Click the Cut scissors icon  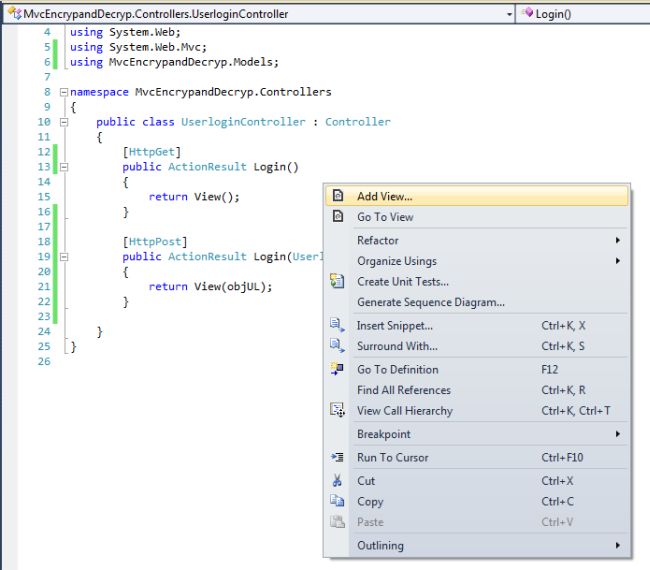click(338, 481)
